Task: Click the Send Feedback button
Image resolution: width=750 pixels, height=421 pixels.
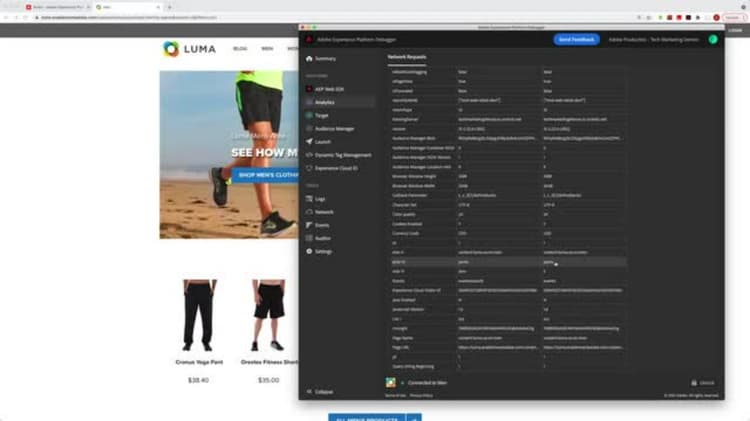Action: (576, 40)
